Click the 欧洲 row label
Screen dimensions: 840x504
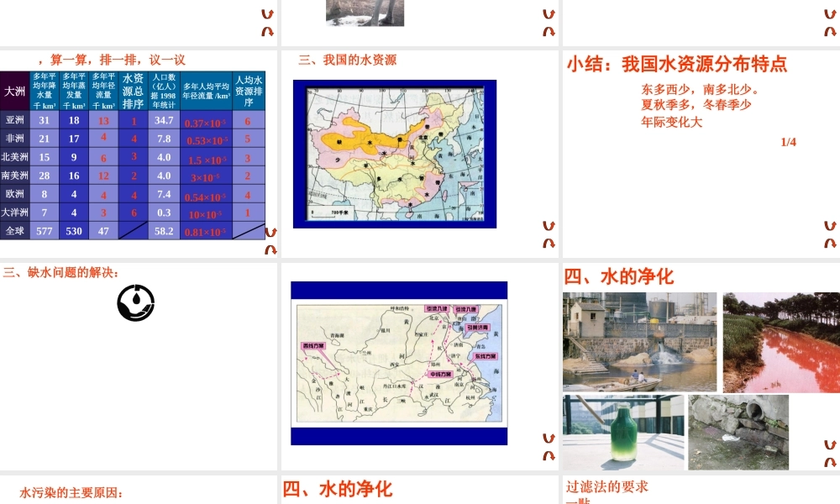click(x=14, y=194)
